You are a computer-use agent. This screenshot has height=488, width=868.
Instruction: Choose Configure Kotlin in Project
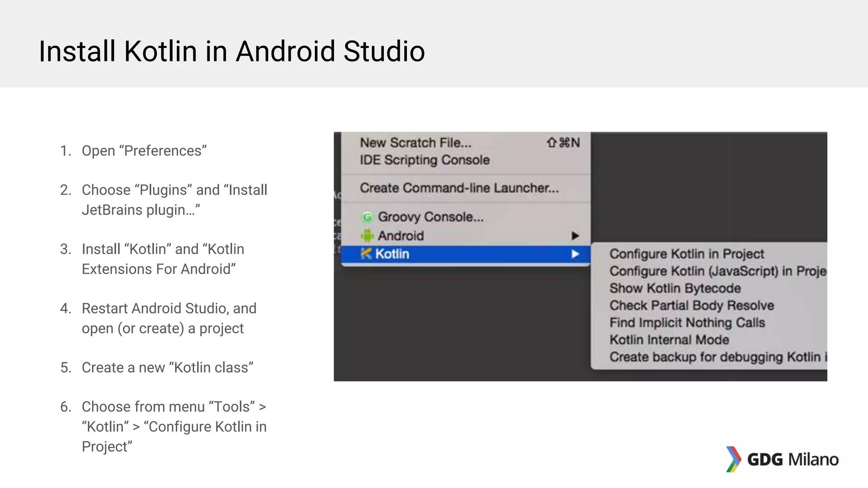click(x=709, y=254)
